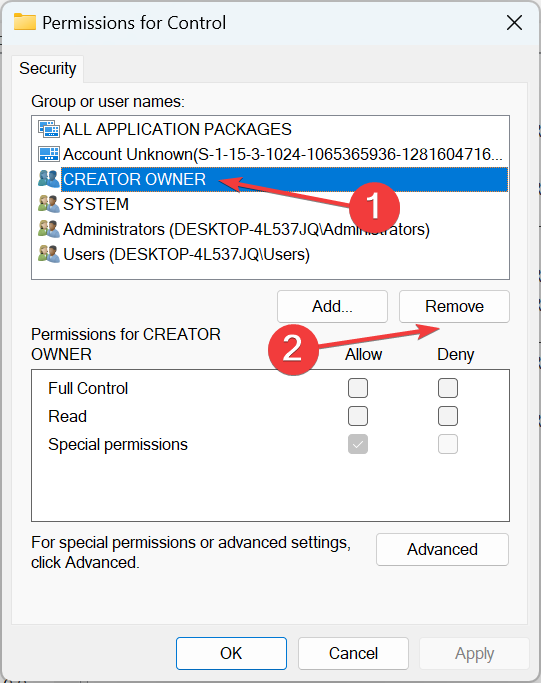Click the Add... button

332,307
